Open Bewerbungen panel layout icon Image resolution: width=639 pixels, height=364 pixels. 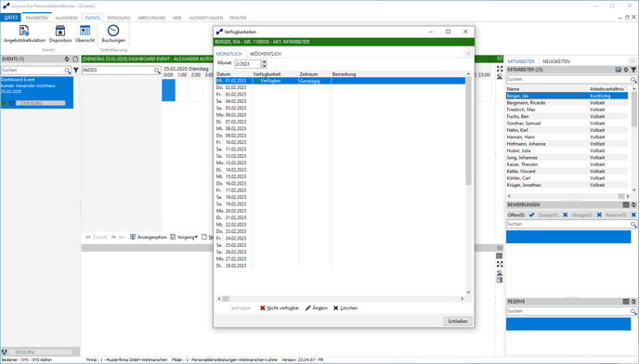pos(626,204)
